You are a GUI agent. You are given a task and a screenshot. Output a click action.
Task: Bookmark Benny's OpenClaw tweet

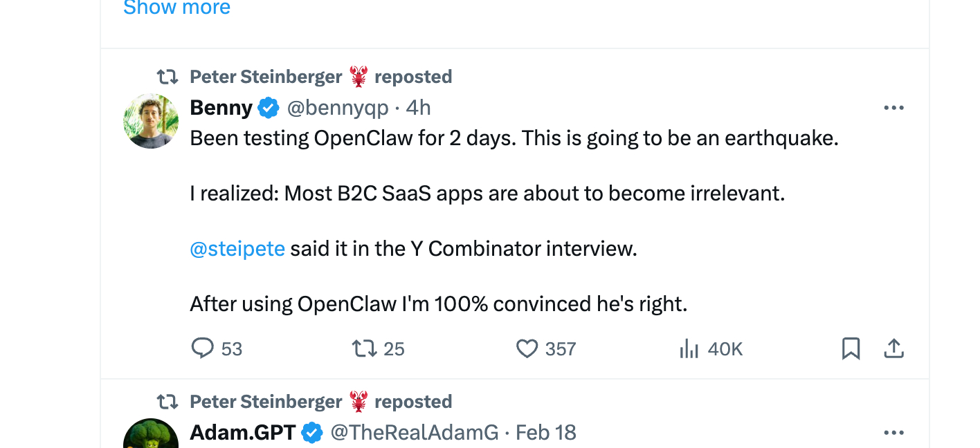tap(851, 348)
